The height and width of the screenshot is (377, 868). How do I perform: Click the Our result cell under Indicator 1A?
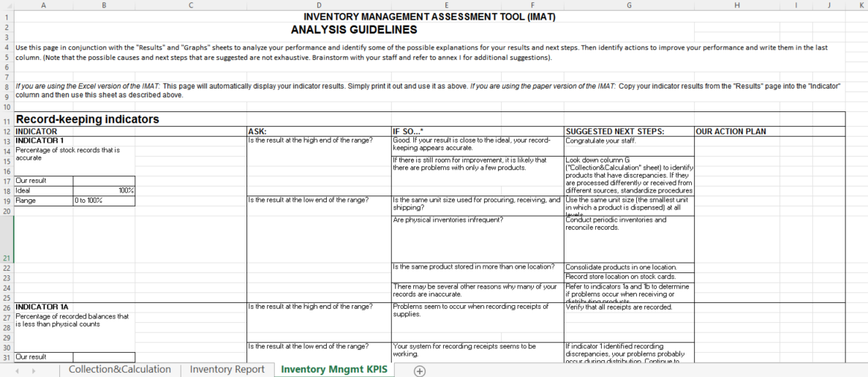tap(44, 357)
